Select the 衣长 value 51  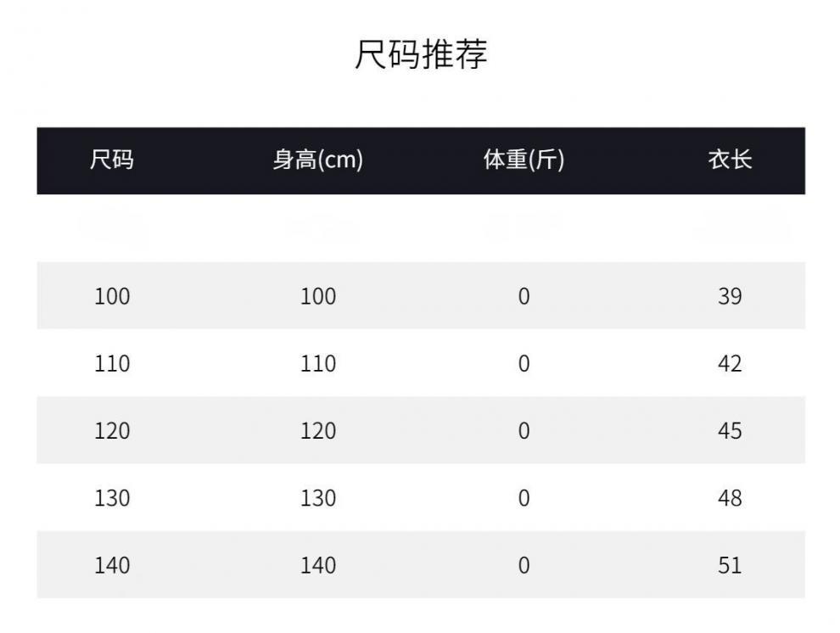tap(730, 565)
